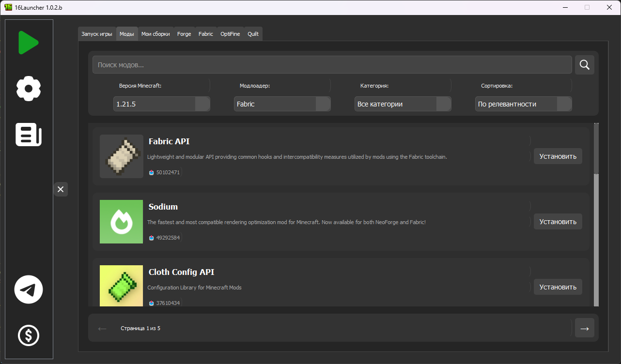The height and width of the screenshot is (364, 621).
Task: Click the magnifier search button
Action: click(585, 64)
